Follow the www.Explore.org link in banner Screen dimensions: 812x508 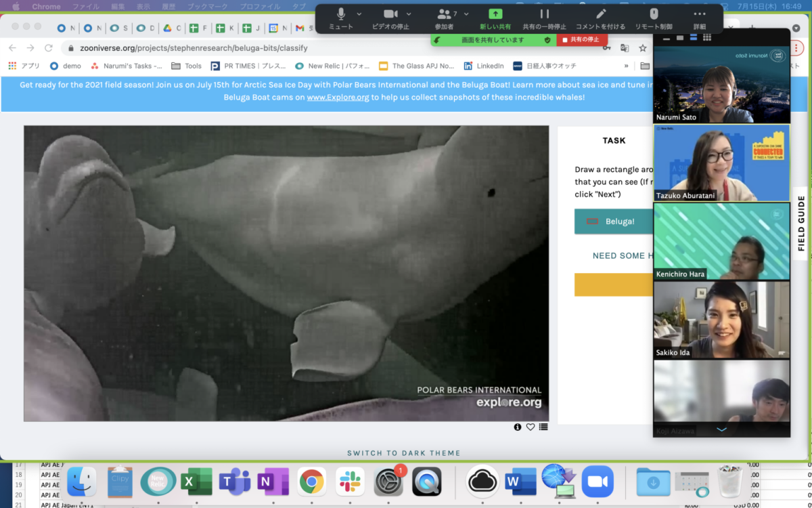(338, 98)
